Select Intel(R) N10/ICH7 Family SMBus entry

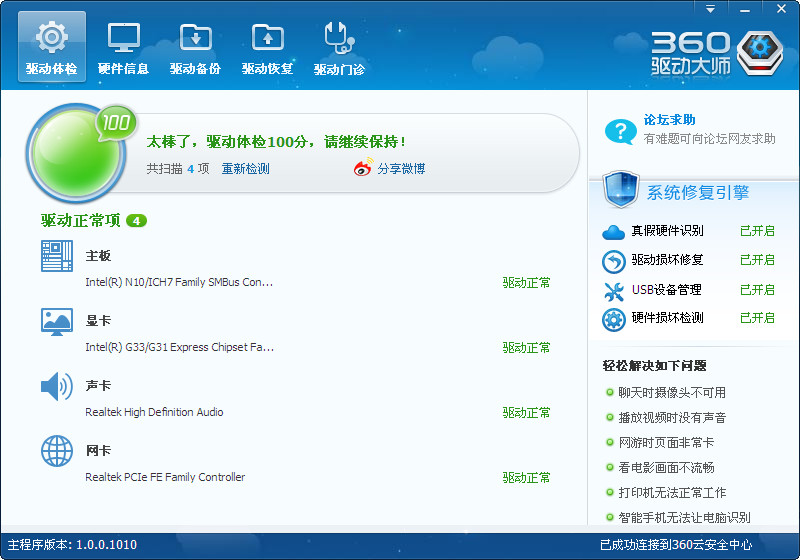pos(179,282)
